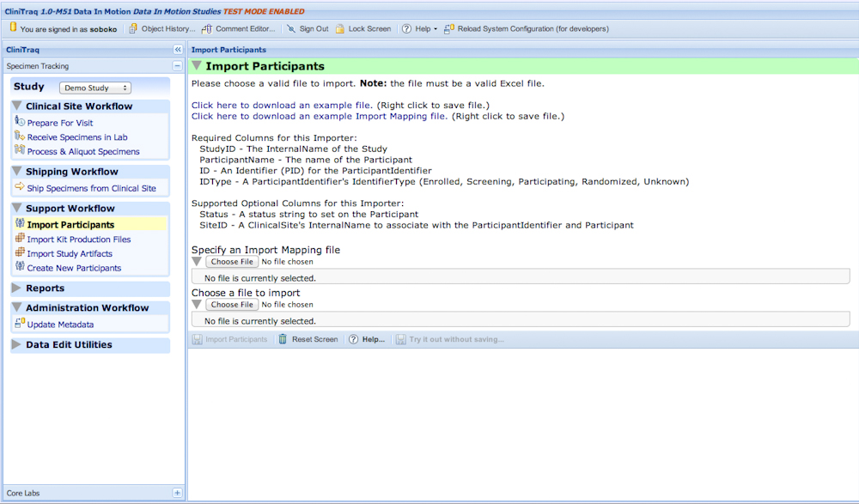Select Import Kit Production Files item
The height and width of the screenshot is (504, 859).
pyautogui.click(x=79, y=240)
